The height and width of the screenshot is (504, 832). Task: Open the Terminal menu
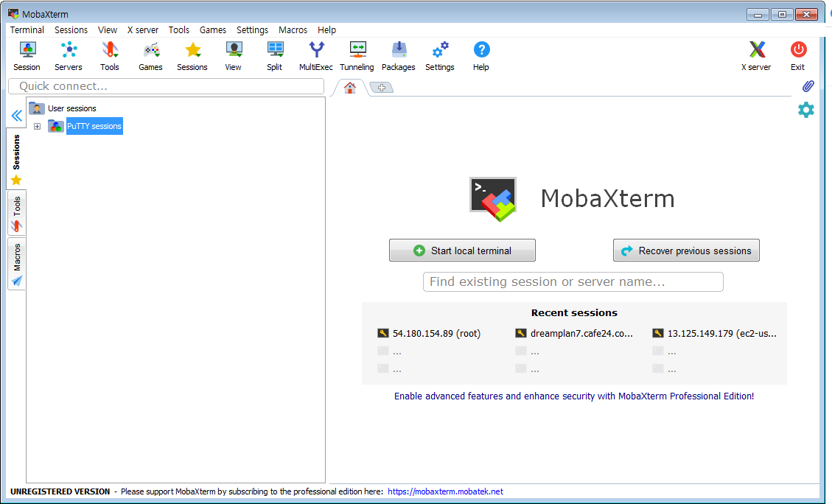[27, 29]
